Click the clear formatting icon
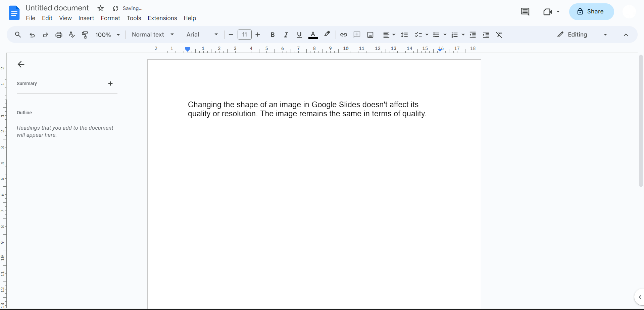The height and width of the screenshot is (310, 644). coord(499,35)
